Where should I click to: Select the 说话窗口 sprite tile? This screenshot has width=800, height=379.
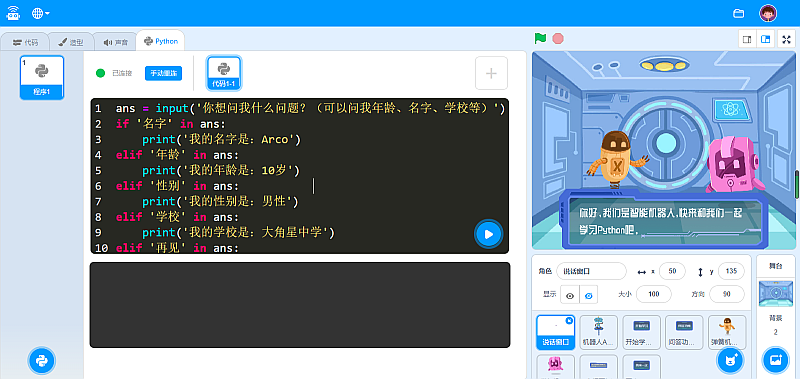(x=555, y=332)
